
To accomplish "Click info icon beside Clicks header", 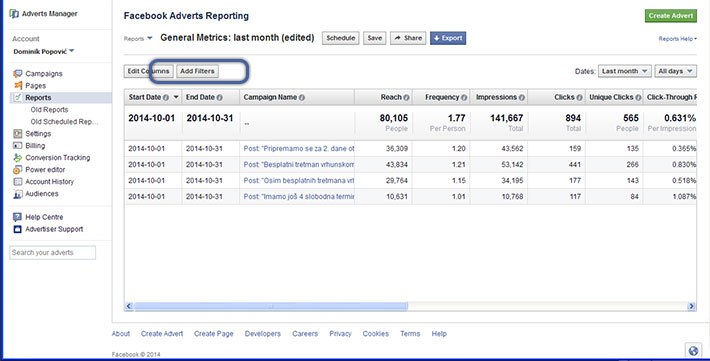I will pyautogui.click(x=580, y=97).
